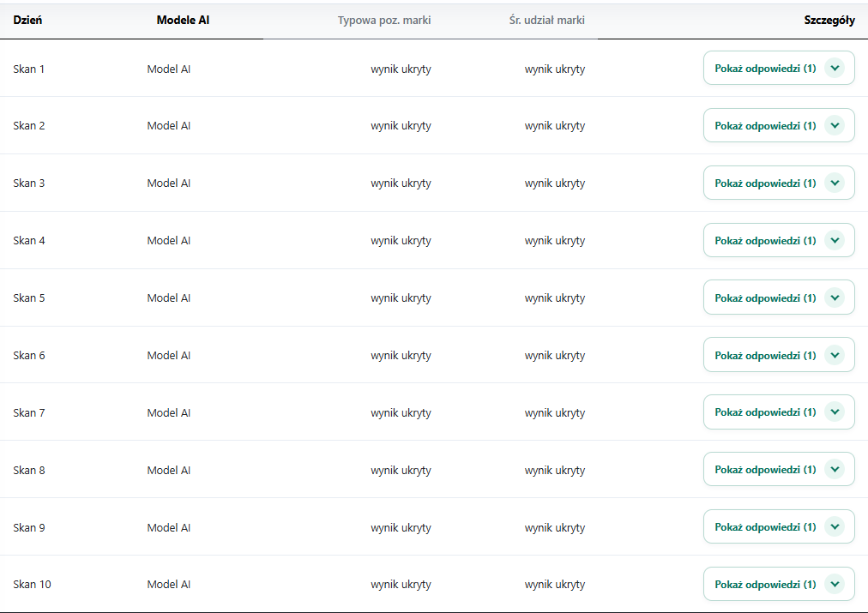
Task: Click 'Pokaż odpowiedzi (1)' in Skan 4 row
Action: (x=779, y=240)
